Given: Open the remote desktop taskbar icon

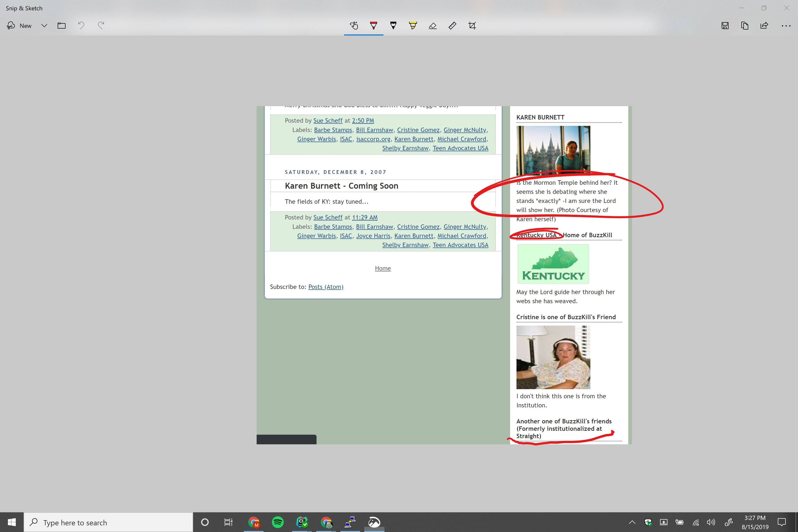Looking at the screenshot, I should (350, 522).
